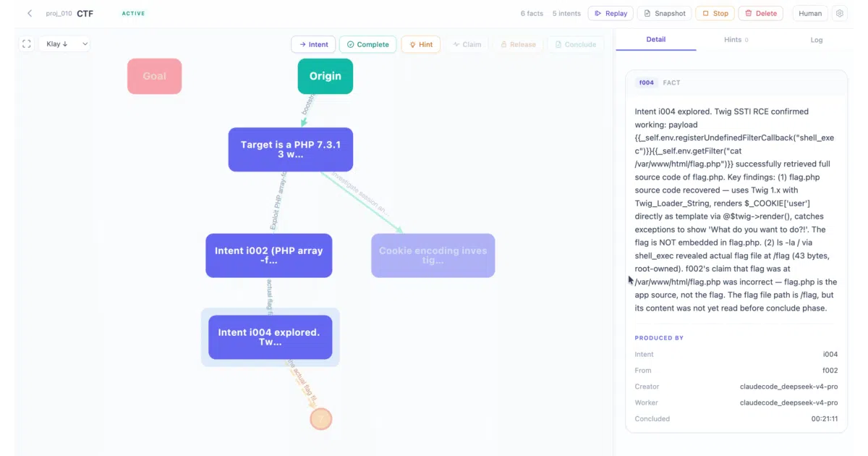Click the Conclude document icon
The image size is (868, 456).
(x=558, y=45)
